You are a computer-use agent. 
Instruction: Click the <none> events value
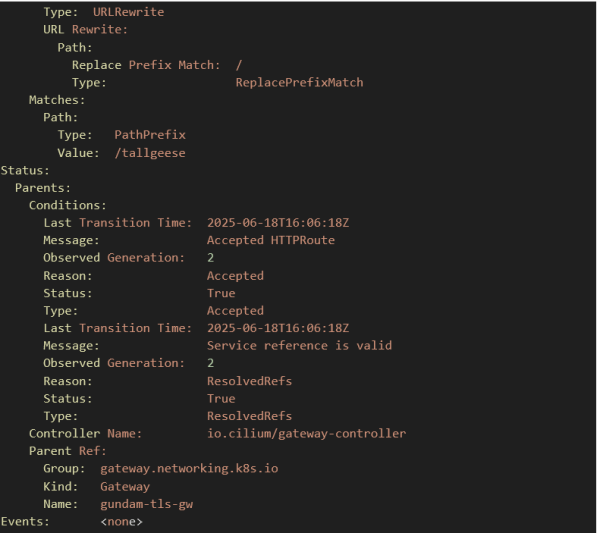121,521
